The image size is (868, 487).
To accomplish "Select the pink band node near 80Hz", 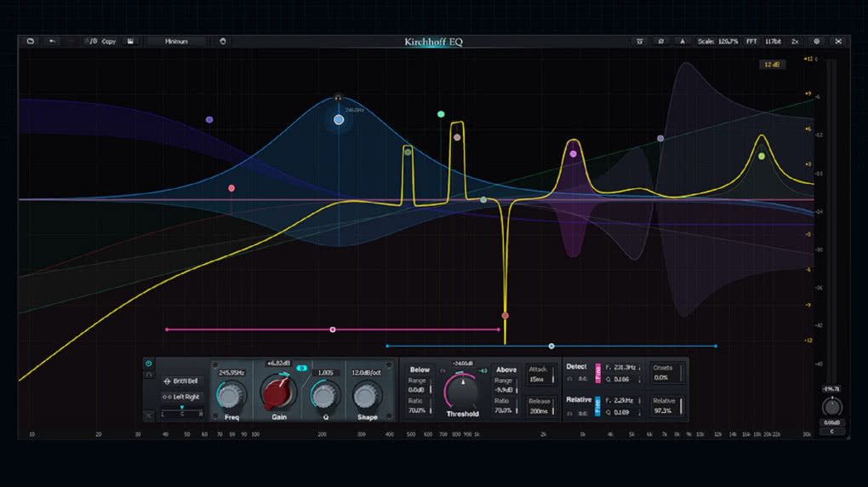I will [x=231, y=188].
